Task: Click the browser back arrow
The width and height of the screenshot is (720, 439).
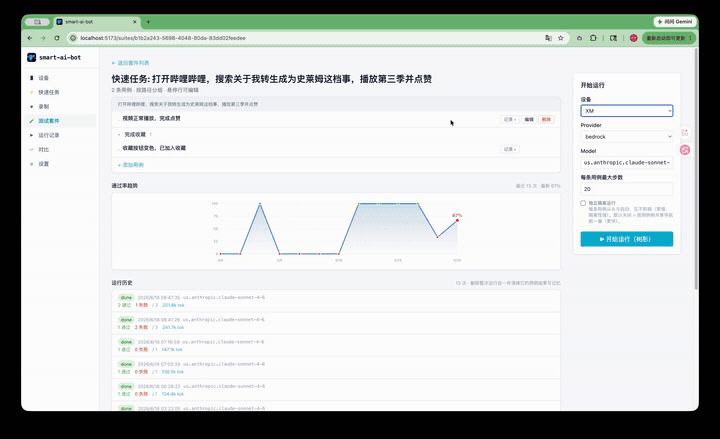Action: [30, 38]
